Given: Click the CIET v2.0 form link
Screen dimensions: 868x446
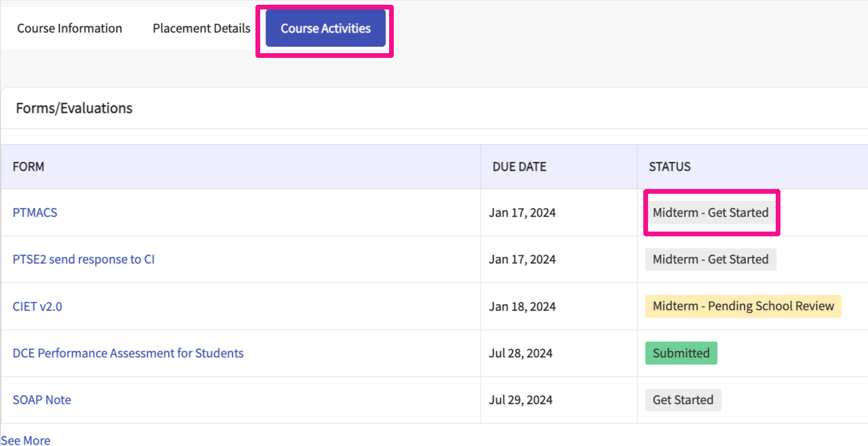Looking at the screenshot, I should point(37,307).
